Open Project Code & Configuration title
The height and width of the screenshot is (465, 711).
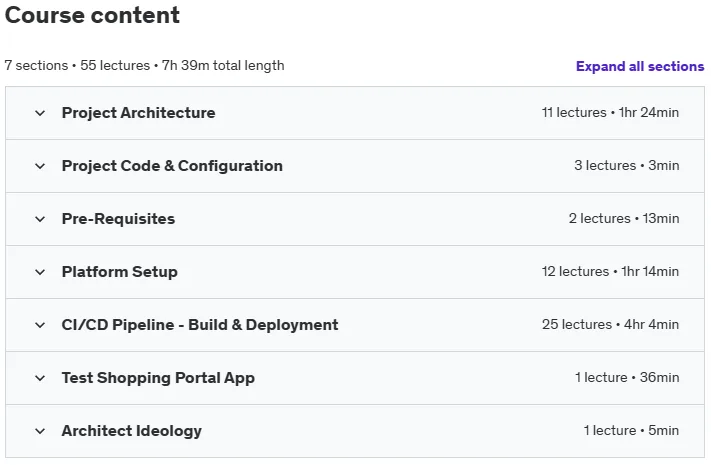click(x=172, y=166)
